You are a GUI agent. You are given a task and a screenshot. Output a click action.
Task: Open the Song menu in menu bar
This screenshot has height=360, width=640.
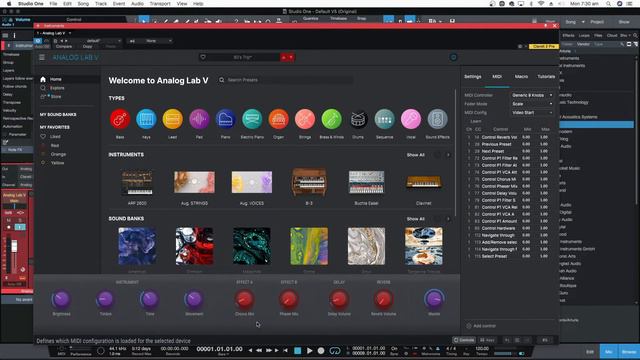83,4
